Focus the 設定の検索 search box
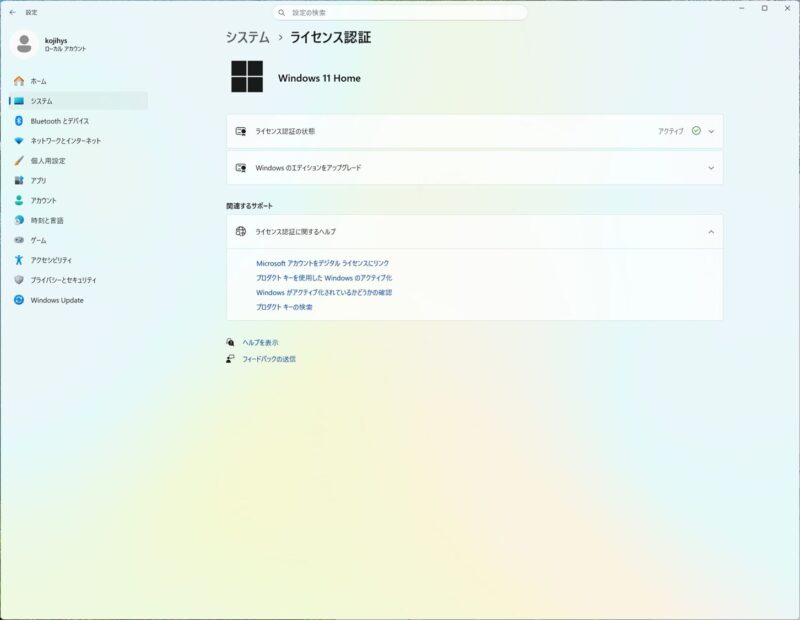The height and width of the screenshot is (620, 800). [399, 13]
